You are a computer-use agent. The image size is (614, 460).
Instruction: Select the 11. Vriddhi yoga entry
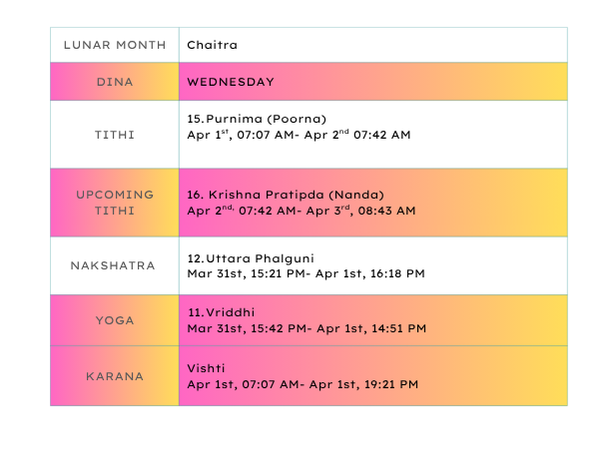[217, 312]
